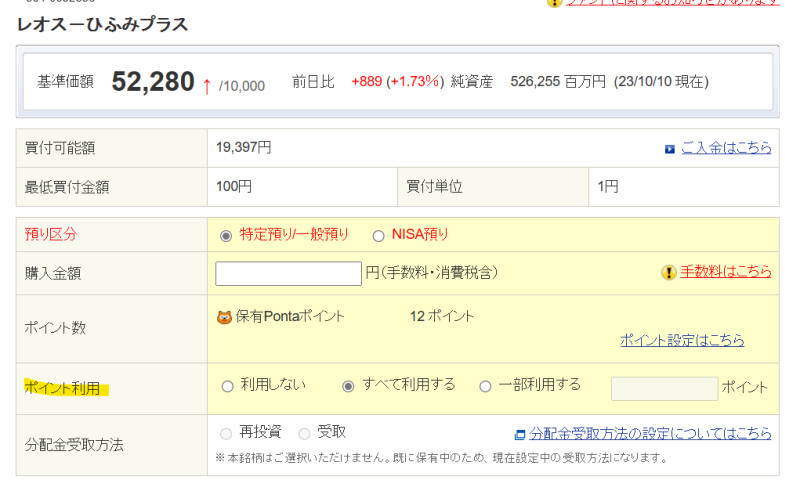Open the ご入金はこちら deposit link

click(726, 148)
